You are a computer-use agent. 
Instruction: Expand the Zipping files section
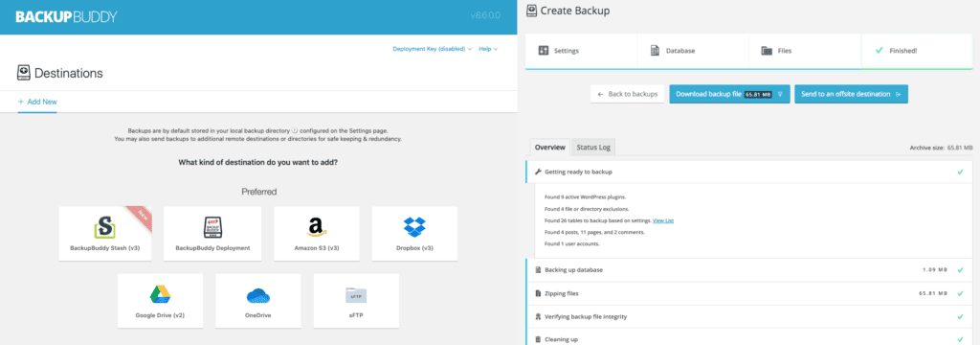click(748, 293)
